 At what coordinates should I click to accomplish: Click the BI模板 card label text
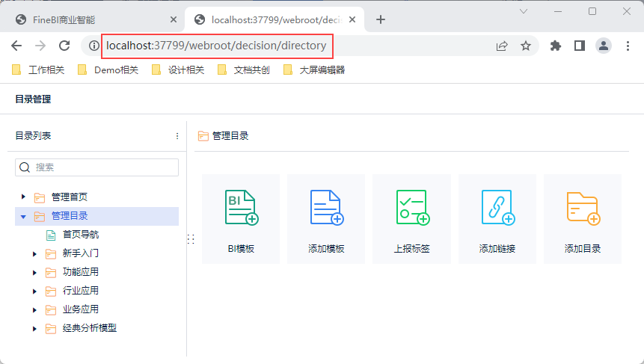point(241,249)
